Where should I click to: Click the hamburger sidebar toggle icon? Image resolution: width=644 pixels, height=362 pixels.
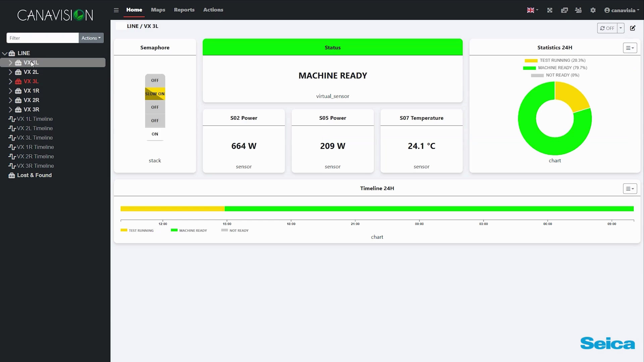[x=116, y=10]
